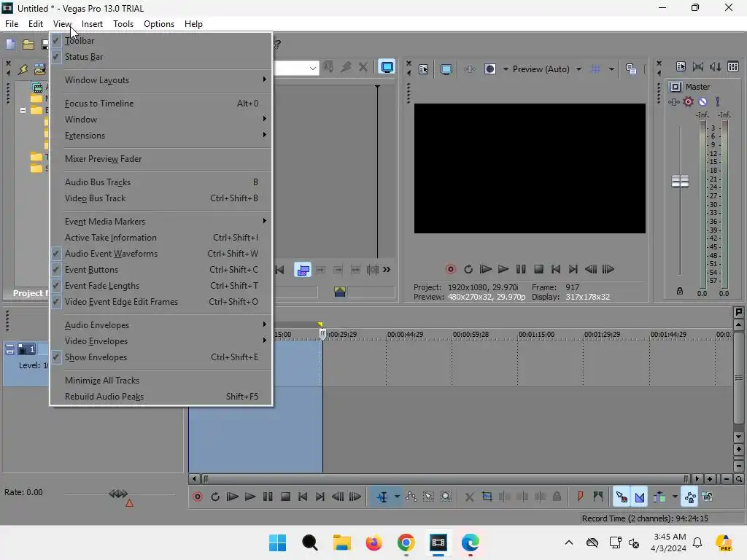Open the Tools menu
The height and width of the screenshot is (560, 747).
tap(123, 24)
